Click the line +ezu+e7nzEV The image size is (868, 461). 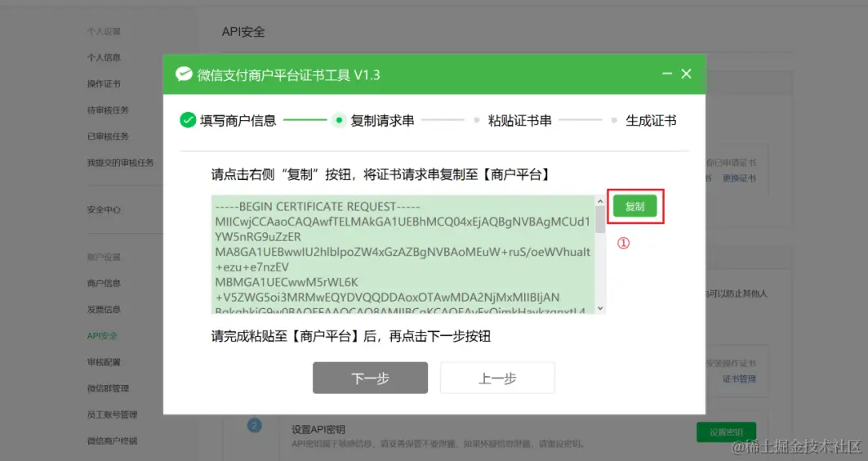(251, 266)
